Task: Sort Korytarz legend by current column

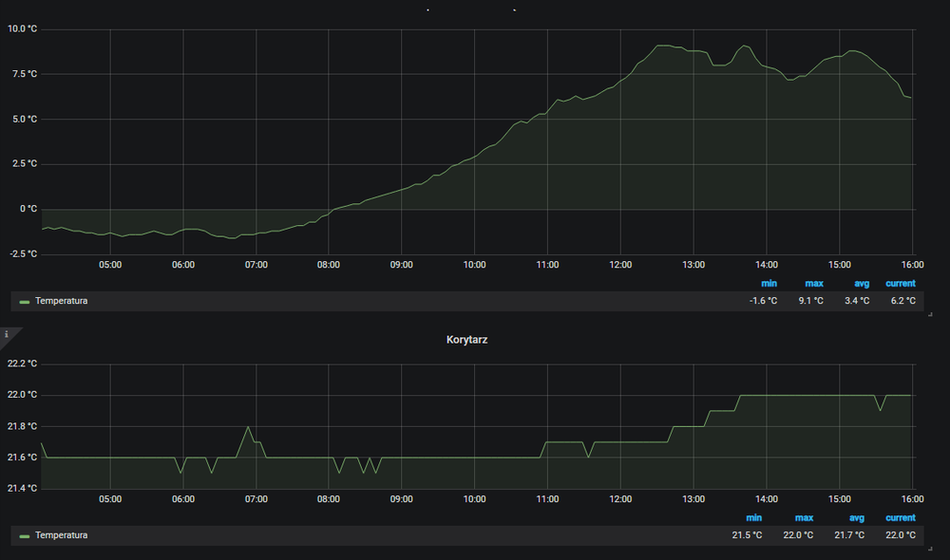Action: [901, 517]
